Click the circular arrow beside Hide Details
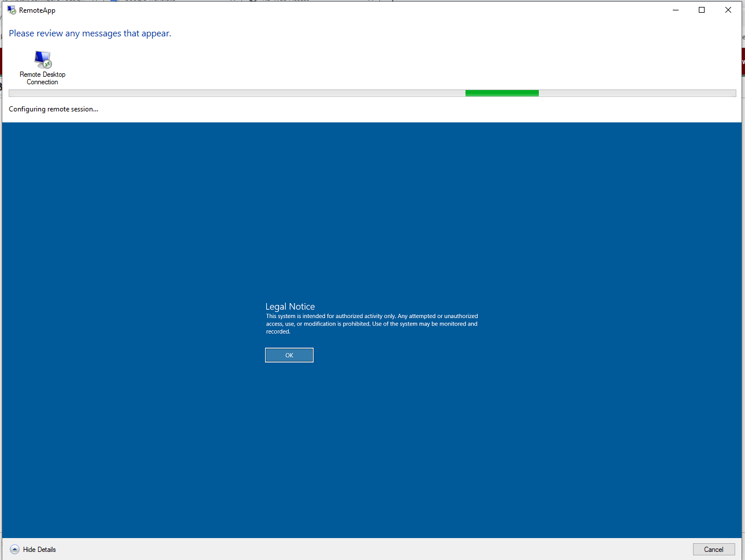Image resolution: width=745 pixels, height=560 pixels. point(15,549)
